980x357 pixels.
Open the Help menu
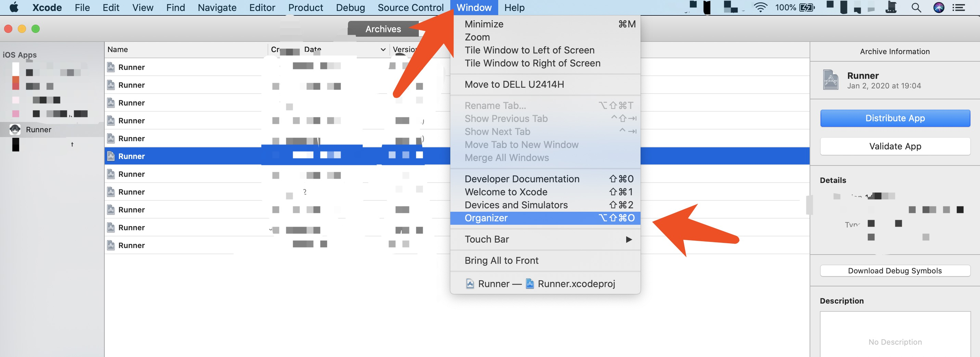514,8
